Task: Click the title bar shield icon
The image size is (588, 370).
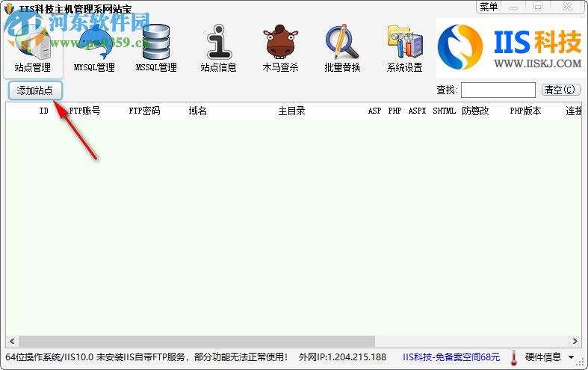Action: (10, 9)
